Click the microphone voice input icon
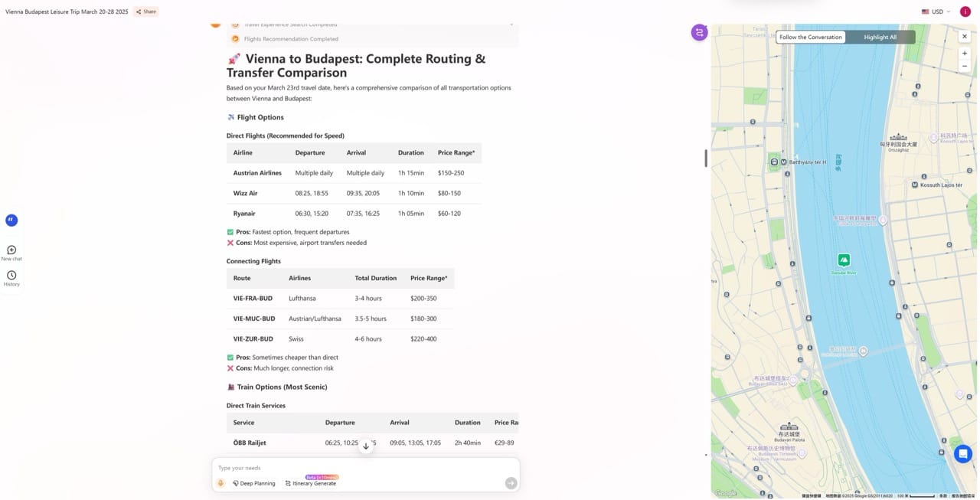 tap(220, 483)
